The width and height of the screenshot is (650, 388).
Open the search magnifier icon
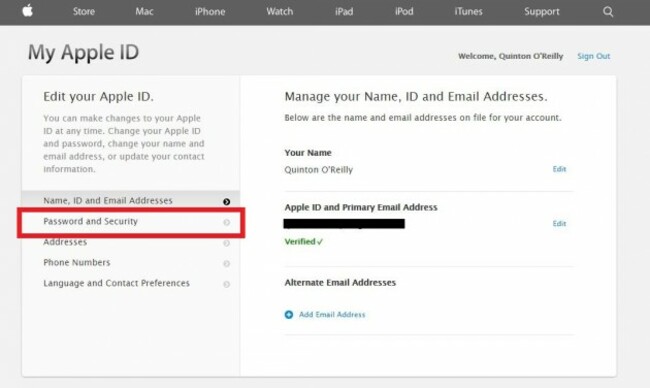pos(608,12)
